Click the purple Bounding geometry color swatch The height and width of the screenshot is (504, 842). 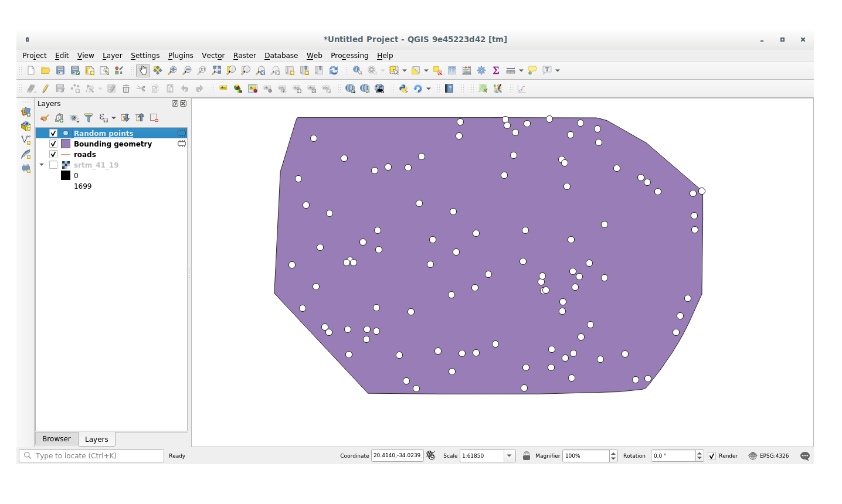click(x=66, y=144)
